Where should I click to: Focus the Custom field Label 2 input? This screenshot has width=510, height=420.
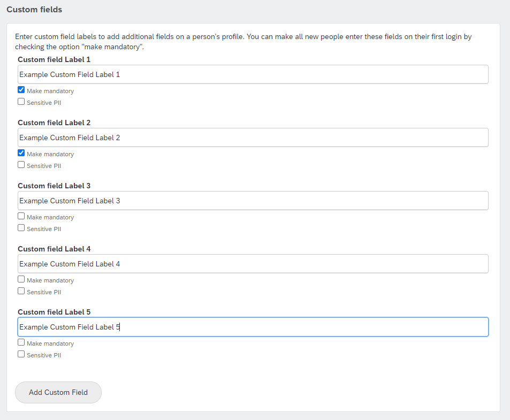pyautogui.click(x=253, y=138)
